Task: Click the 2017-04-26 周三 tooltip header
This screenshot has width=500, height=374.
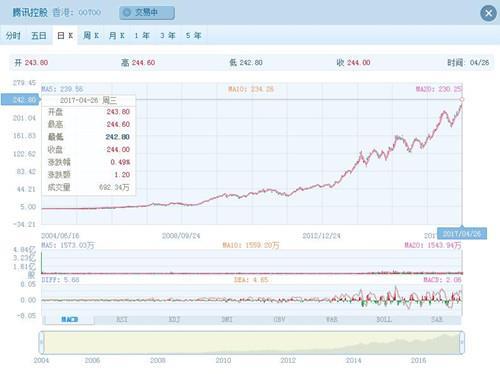Action: [88, 100]
